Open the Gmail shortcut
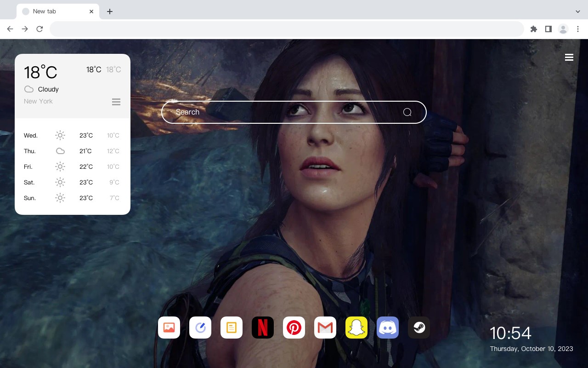This screenshot has width=588, height=368. [x=325, y=328]
